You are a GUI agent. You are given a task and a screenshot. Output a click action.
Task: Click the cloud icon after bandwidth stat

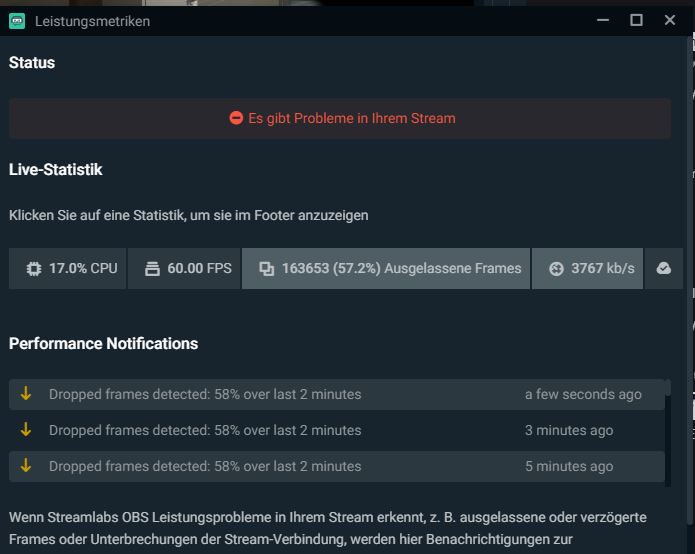pos(663,268)
